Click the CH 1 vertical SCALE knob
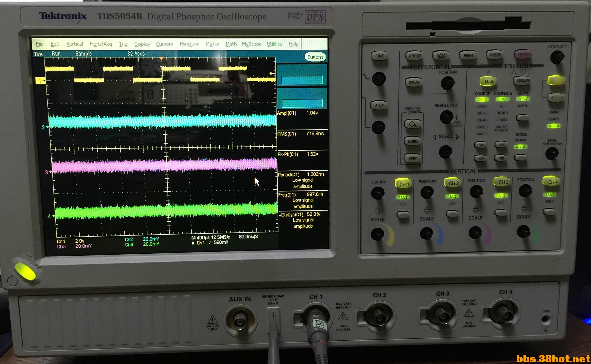Screen dimensions: 591x364 point(377,234)
